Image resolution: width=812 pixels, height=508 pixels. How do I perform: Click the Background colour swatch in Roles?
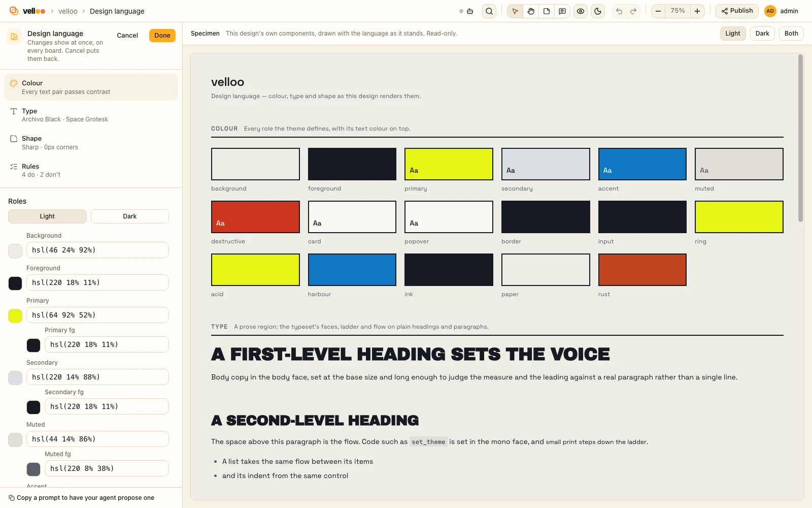coord(15,251)
